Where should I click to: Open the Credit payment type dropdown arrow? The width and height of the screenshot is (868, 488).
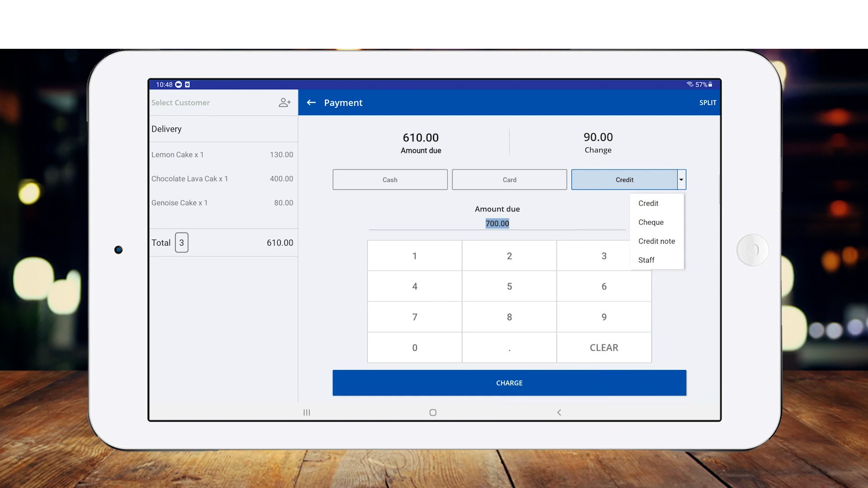[681, 180]
